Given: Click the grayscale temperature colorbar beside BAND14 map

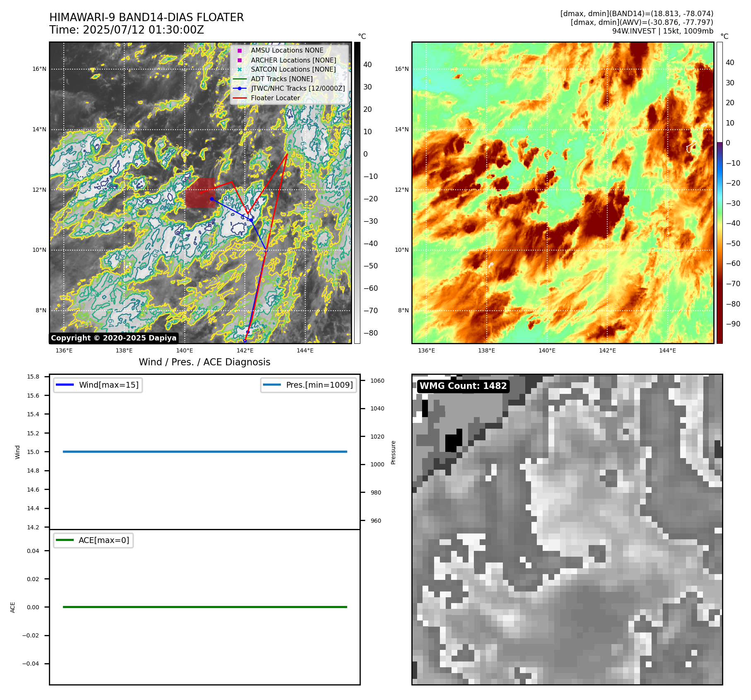Looking at the screenshot, I should tap(357, 193).
